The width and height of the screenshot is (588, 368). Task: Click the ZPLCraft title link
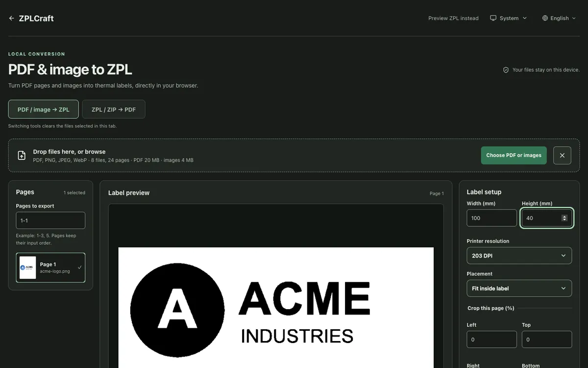tap(36, 18)
